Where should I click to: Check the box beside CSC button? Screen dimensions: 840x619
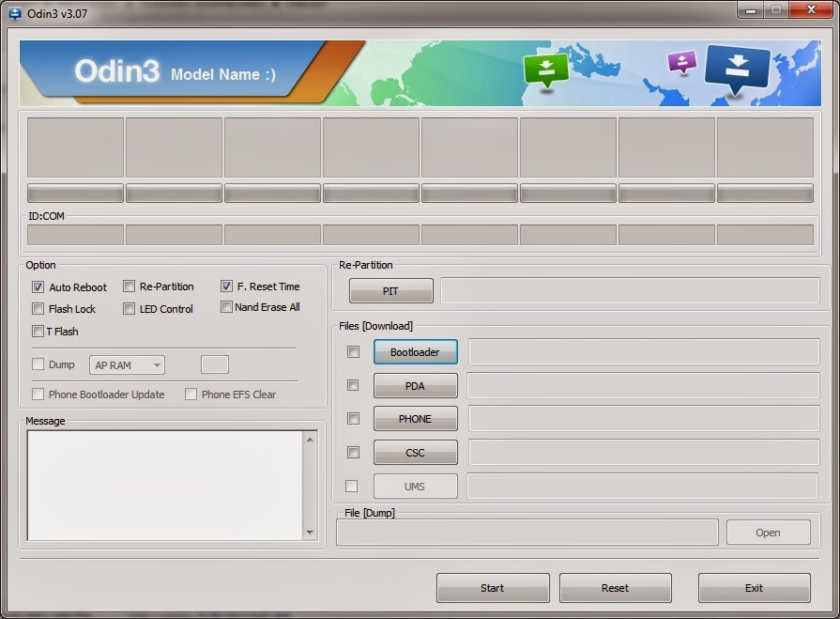(353, 453)
